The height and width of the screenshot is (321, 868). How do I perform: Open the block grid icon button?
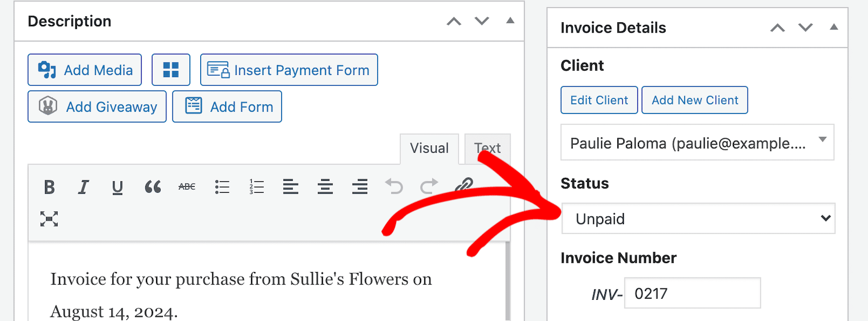(171, 70)
